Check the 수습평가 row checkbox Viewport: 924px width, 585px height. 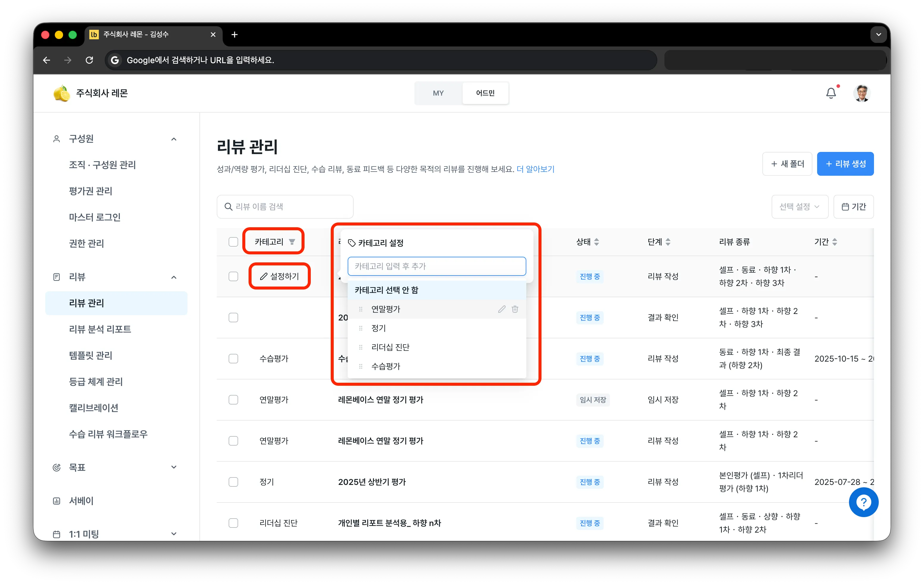coord(233,359)
